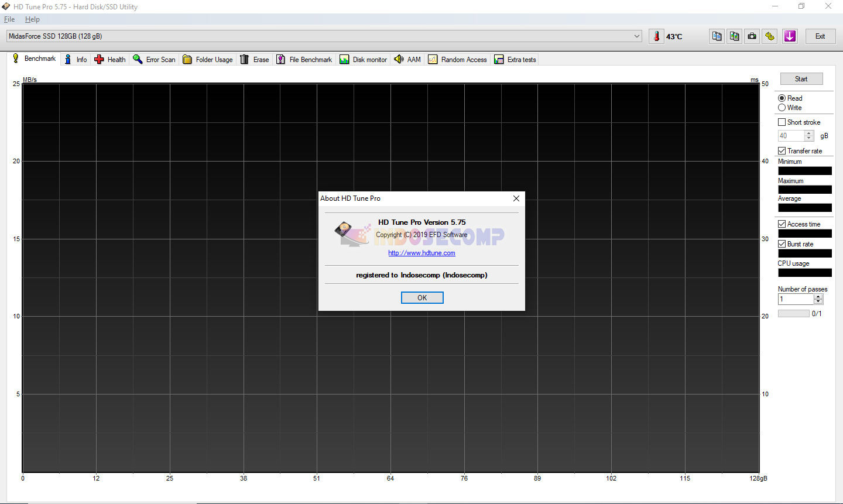Image resolution: width=843 pixels, height=504 pixels.
Task: Close the About HD Tune Pro dialog
Action: coord(516,198)
